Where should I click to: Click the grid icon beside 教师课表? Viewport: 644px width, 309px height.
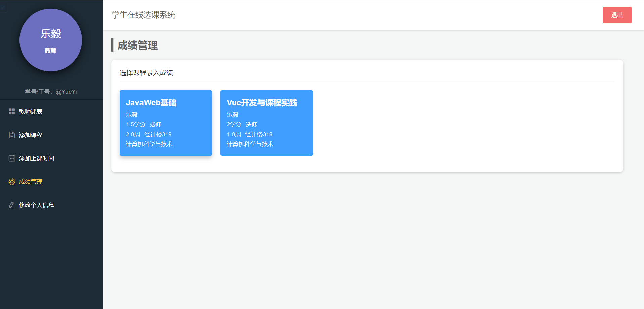click(12, 111)
